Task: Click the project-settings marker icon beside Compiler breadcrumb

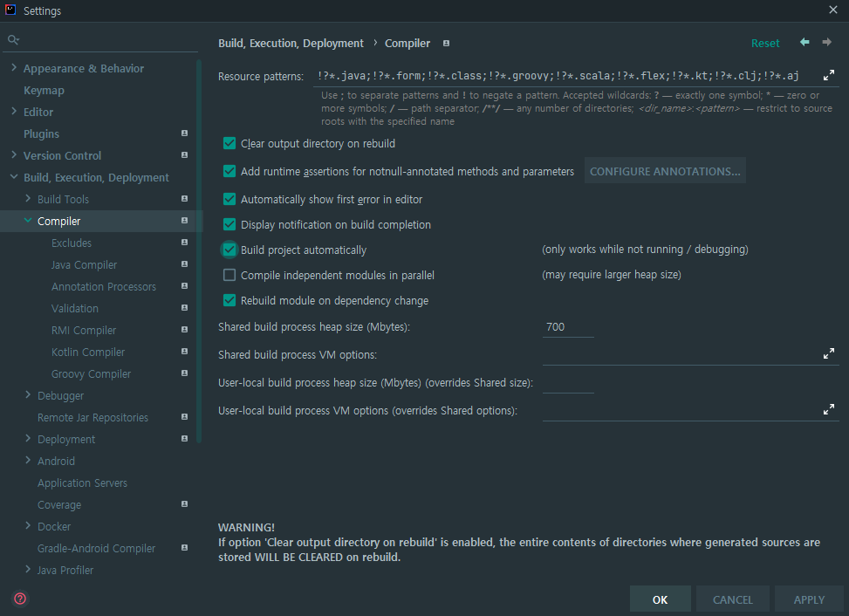Action: click(x=445, y=43)
